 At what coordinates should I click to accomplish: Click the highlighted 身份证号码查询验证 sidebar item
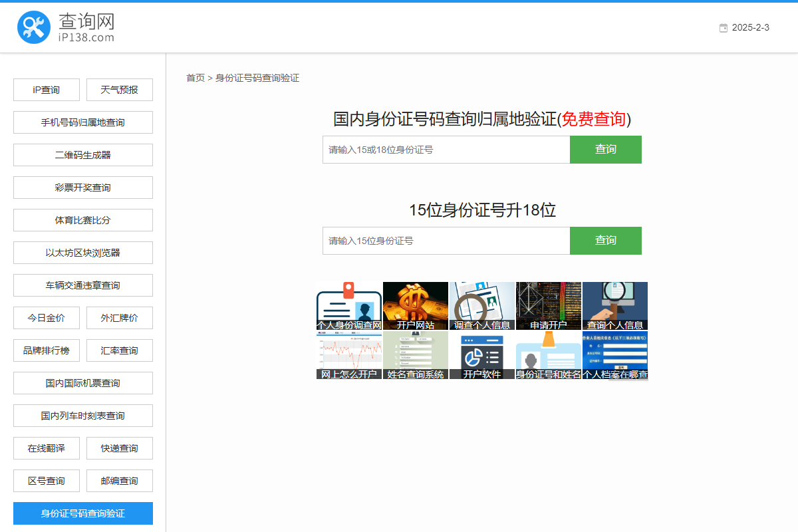tap(83, 513)
